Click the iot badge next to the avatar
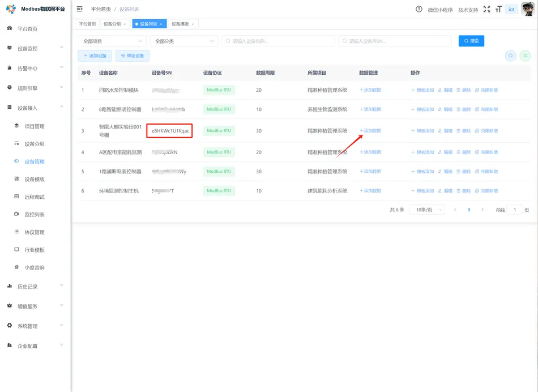 (x=511, y=9)
